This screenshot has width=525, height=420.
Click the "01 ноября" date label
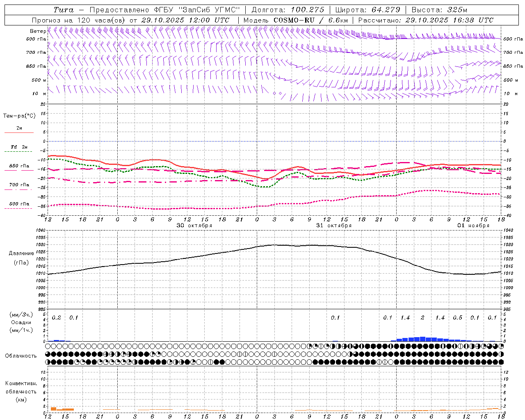[x=473, y=226]
